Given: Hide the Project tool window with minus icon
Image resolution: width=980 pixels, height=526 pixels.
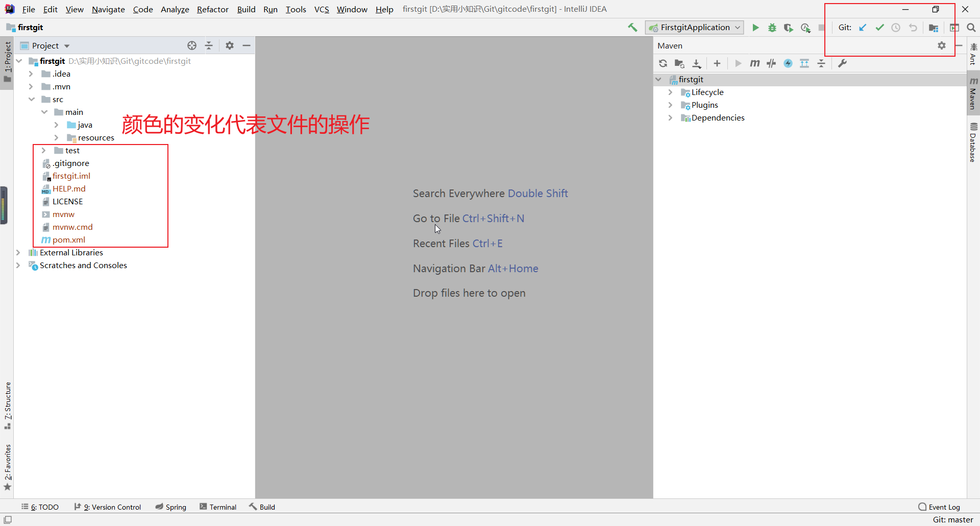Looking at the screenshot, I should click(x=247, y=45).
